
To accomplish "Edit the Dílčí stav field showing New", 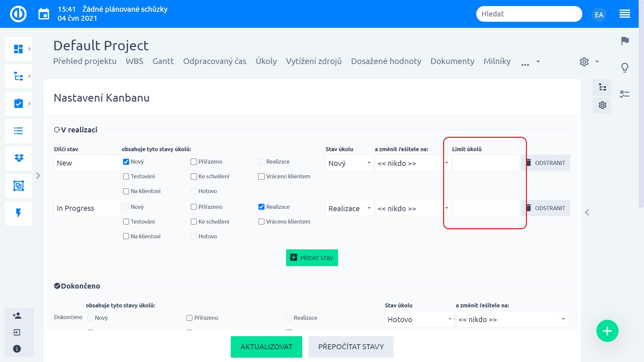I will point(87,163).
